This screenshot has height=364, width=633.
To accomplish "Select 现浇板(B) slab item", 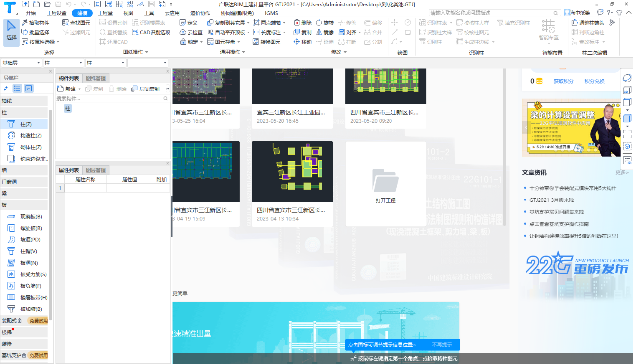I will point(24,217).
